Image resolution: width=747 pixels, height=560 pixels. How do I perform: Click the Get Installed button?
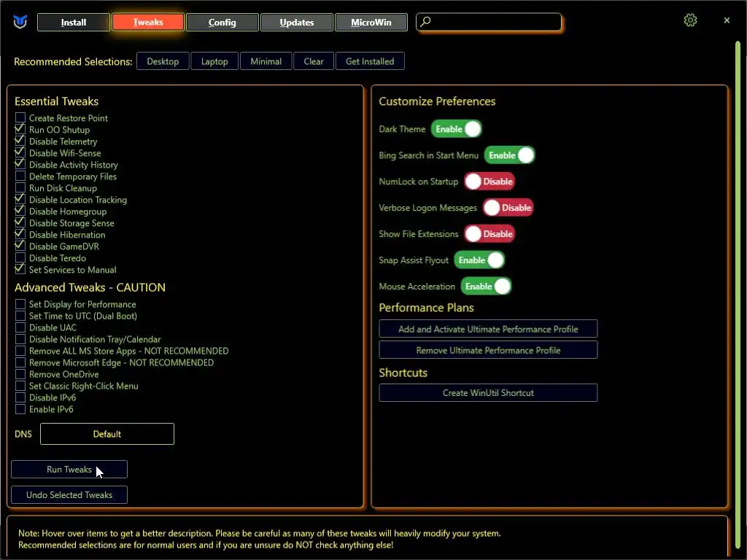370,61
